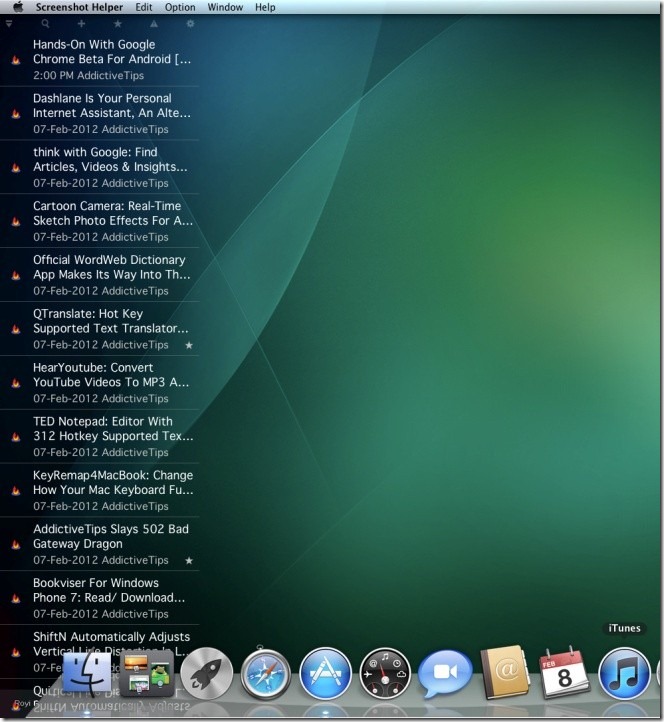Open the Window menu
664x722 pixels.
[x=225, y=7]
